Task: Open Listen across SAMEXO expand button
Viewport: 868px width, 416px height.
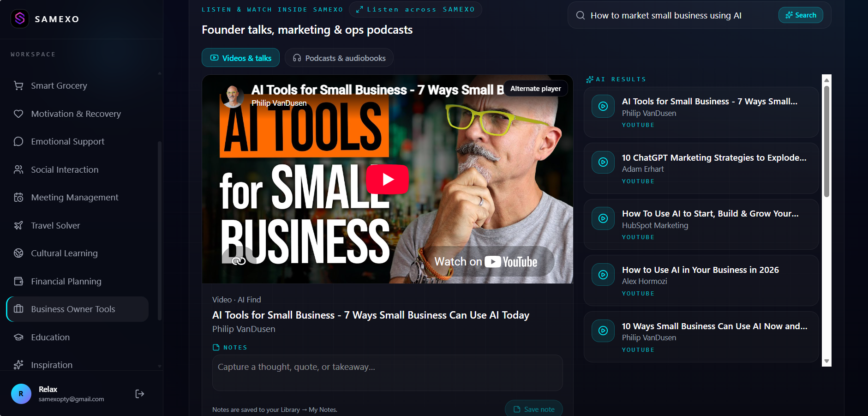Action: click(x=415, y=9)
